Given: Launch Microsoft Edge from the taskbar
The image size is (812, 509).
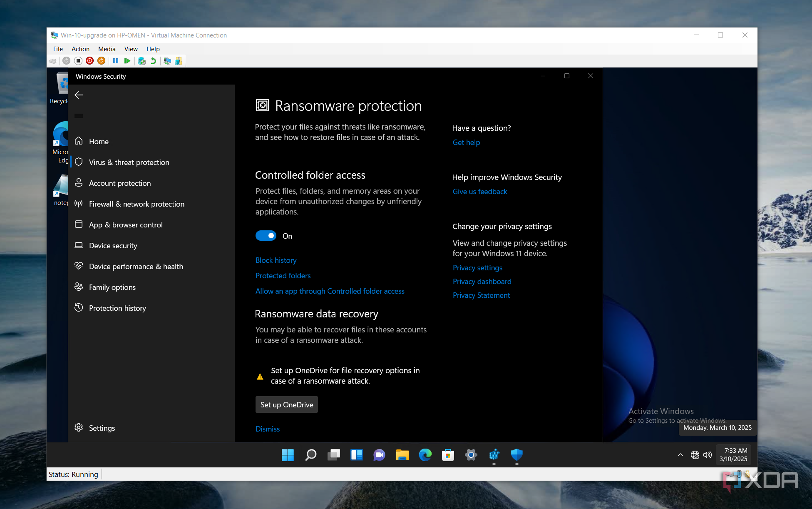Looking at the screenshot, I should pyautogui.click(x=425, y=455).
